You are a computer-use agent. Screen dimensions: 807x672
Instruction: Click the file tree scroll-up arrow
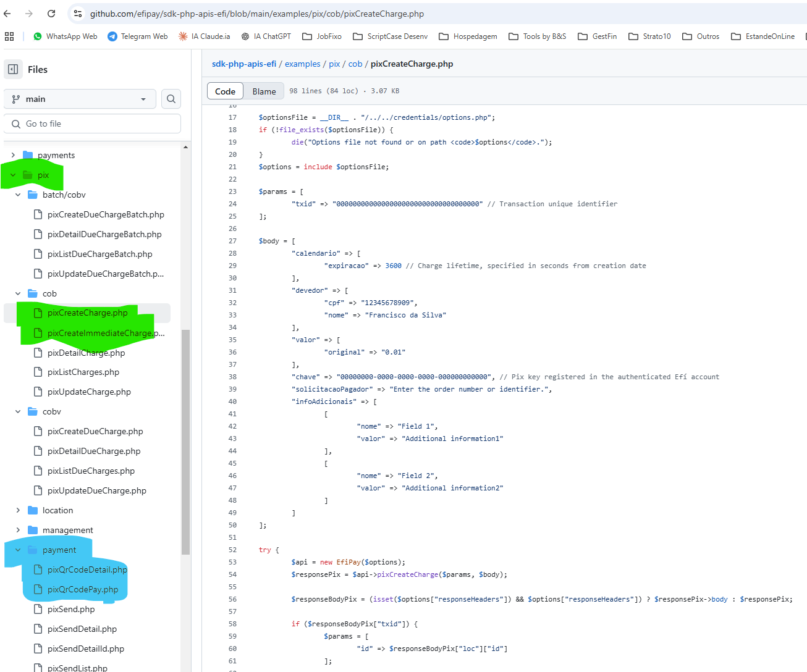(x=185, y=147)
